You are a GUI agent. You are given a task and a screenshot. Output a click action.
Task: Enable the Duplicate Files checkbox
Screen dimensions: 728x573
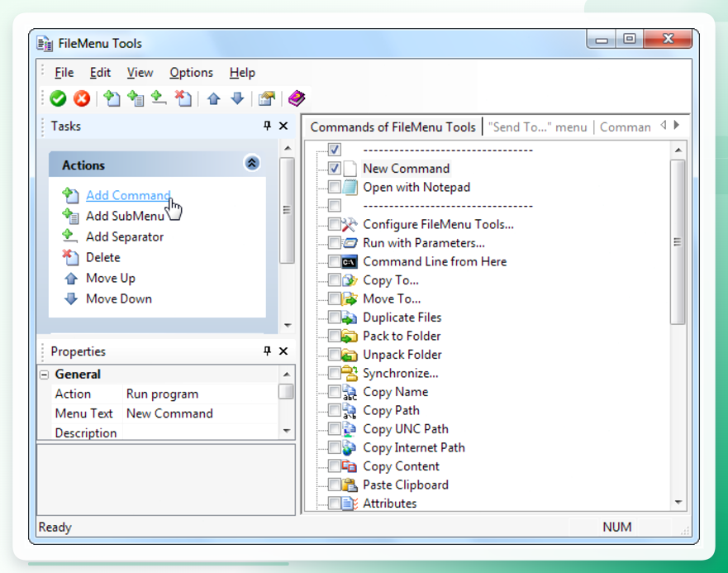point(335,317)
